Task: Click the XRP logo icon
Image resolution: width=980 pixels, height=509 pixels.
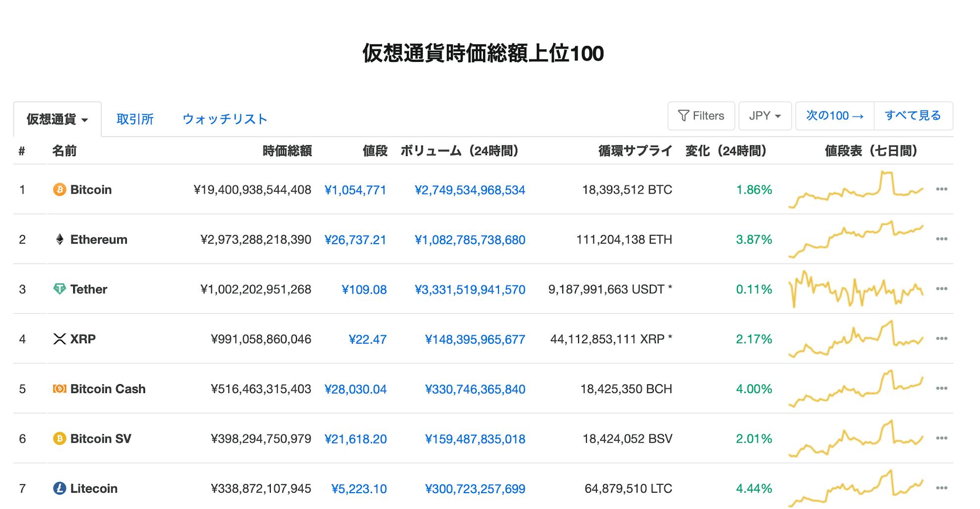Action: point(59,339)
